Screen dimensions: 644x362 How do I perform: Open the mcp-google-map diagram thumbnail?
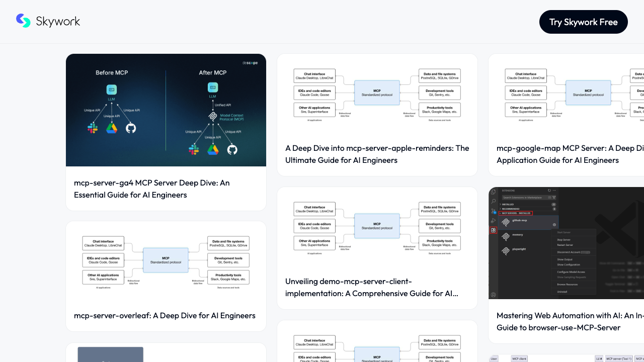[x=566, y=93]
